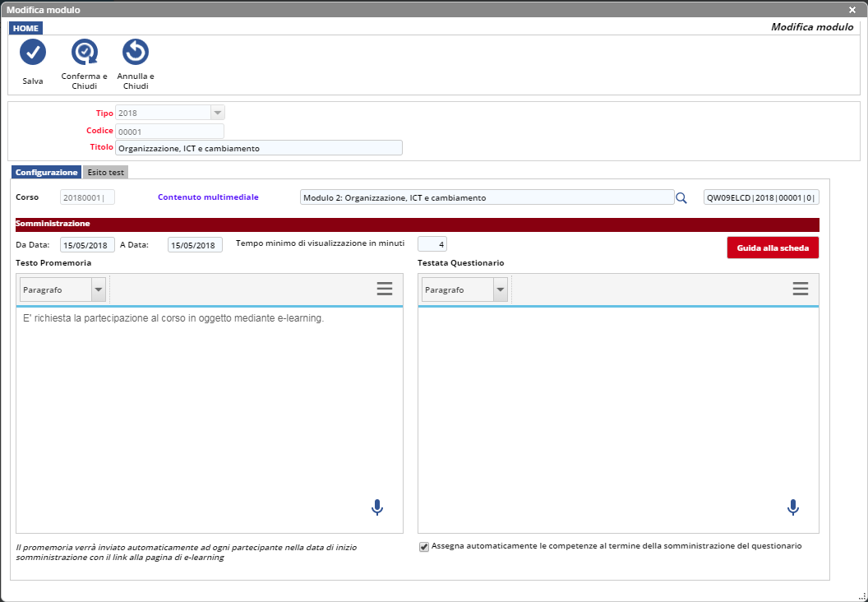Switch to the Esito test tab
Image resolution: width=868 pixels, height=602 pixels.
(x=105, y=173)
